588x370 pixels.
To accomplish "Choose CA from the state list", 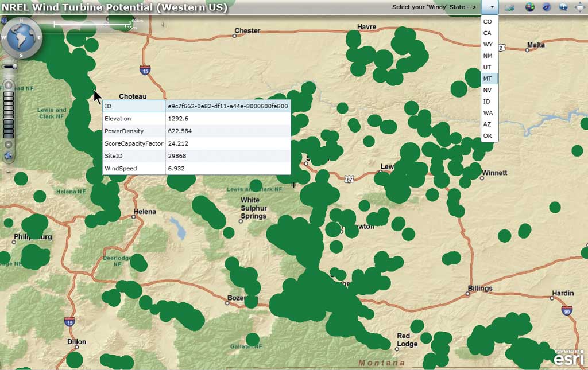I will point(489,33).
